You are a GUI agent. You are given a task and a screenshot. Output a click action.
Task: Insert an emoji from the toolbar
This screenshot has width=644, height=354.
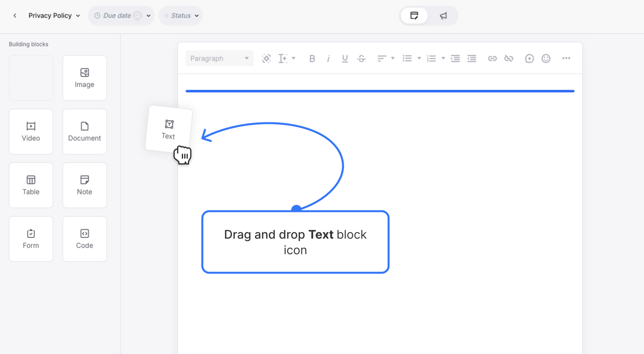tap(546, 58)
